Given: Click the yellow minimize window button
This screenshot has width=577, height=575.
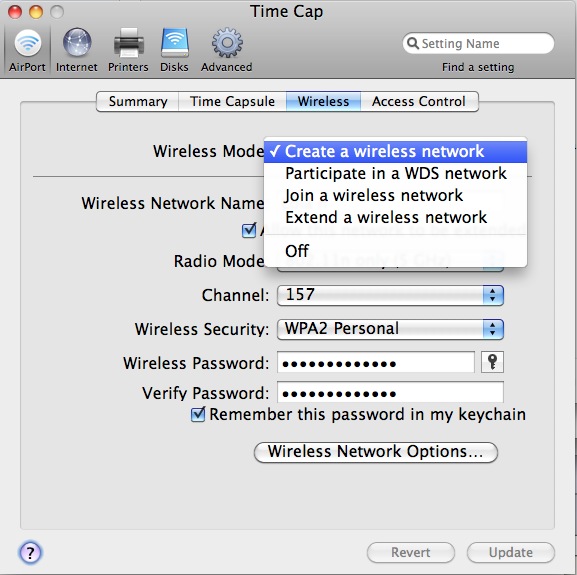Looking at the screenshot, I should 36,11.
